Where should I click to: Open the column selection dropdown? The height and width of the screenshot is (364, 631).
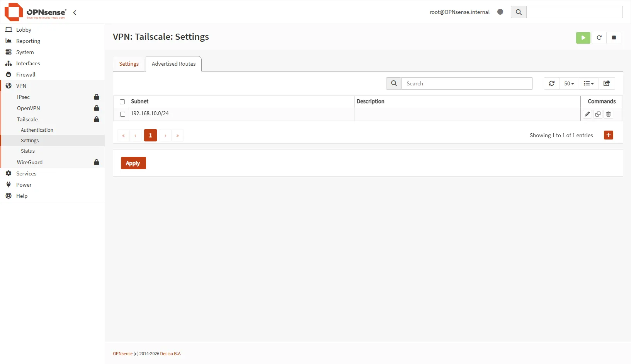pyautogui.click(x=588, y=83)
